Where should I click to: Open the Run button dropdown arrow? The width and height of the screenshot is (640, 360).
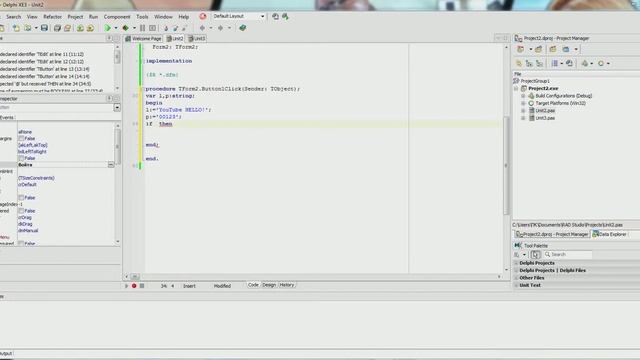click(x=116, y=28)
